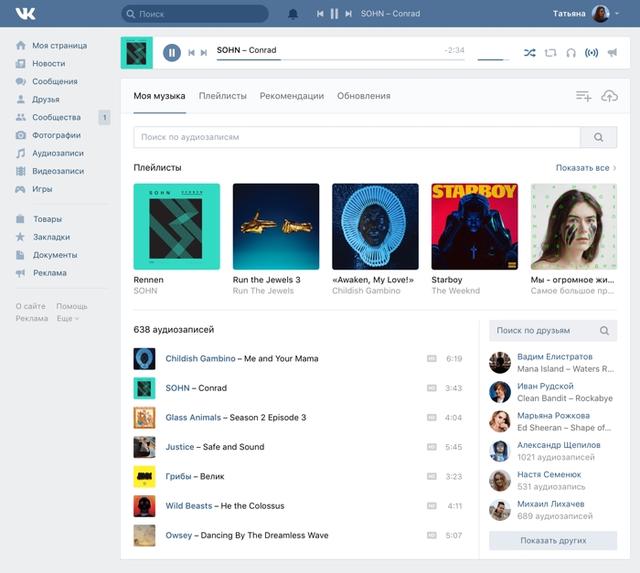Open Сообщения in the left sidebar
The height and width of the screenshot is (573, 640).
pos(56,81)
